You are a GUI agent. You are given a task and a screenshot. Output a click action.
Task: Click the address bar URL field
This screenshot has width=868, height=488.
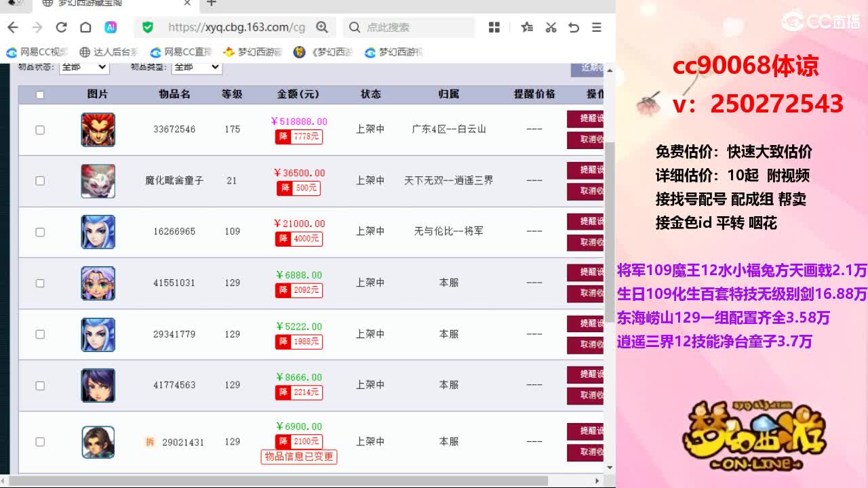click(237, 27)
